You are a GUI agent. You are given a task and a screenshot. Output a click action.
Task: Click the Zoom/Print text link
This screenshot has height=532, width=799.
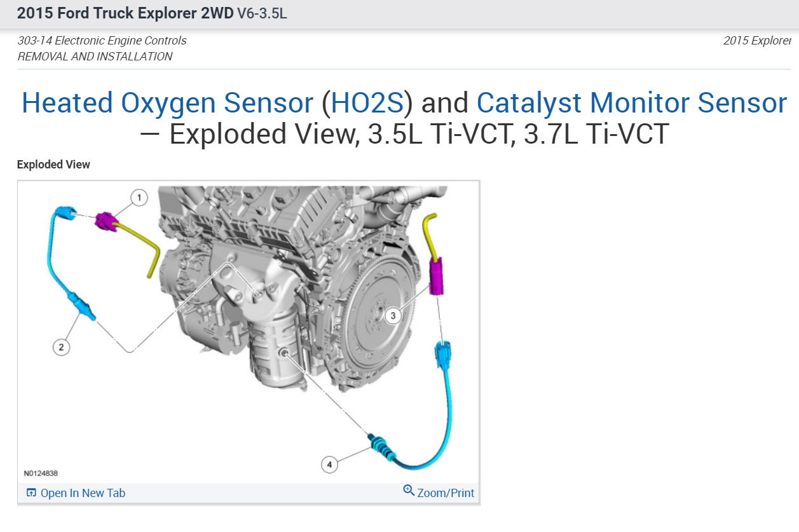446,493
